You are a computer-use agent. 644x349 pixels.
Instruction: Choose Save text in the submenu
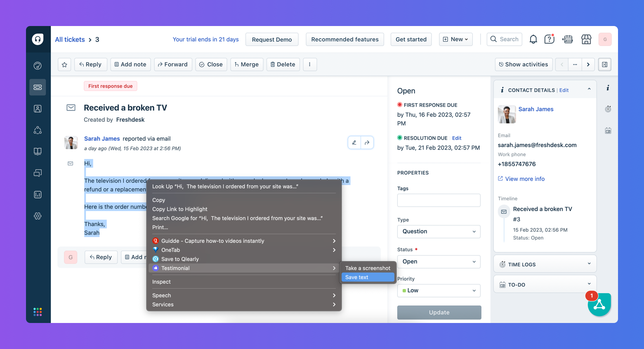(367, 277)
